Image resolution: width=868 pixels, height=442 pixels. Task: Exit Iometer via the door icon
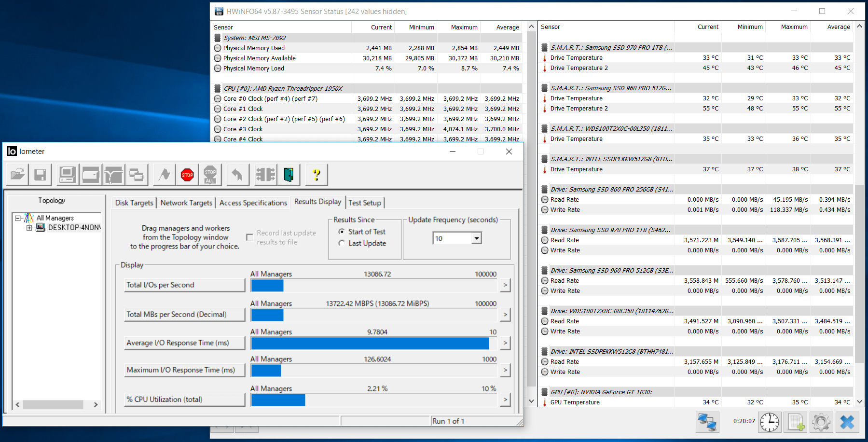coord(289,175)
